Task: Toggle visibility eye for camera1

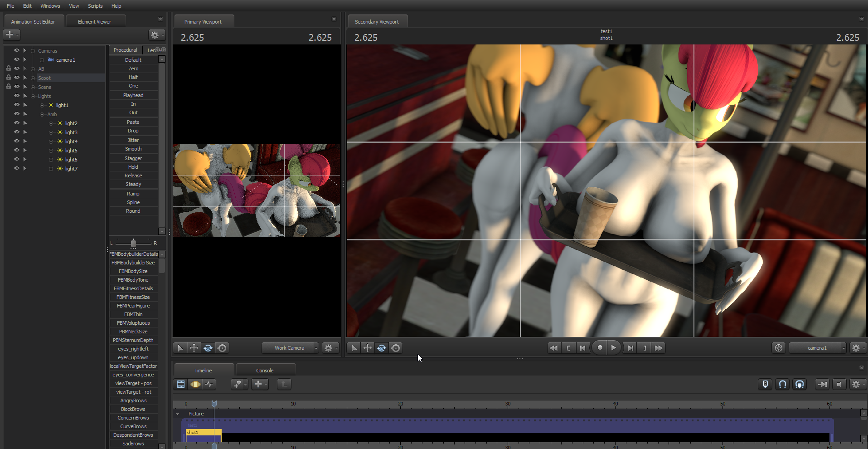Action: 17,59
